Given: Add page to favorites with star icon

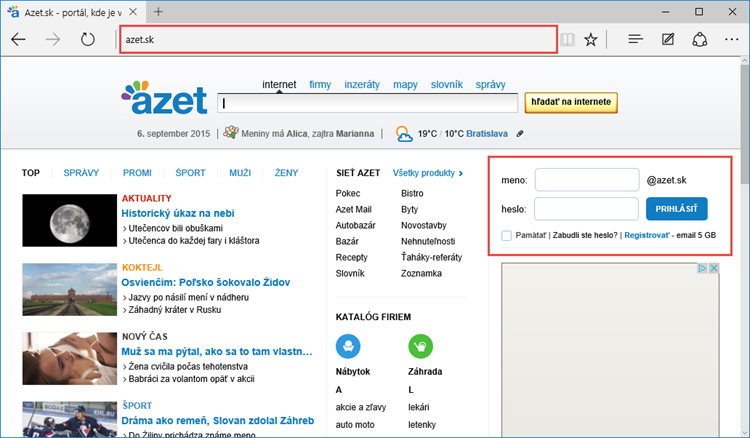Looking at the screenshot, I should tap(591, 40).
